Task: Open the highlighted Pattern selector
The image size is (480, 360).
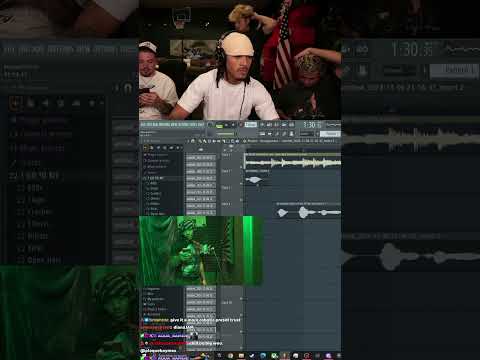Action: (x=331, y=134)
